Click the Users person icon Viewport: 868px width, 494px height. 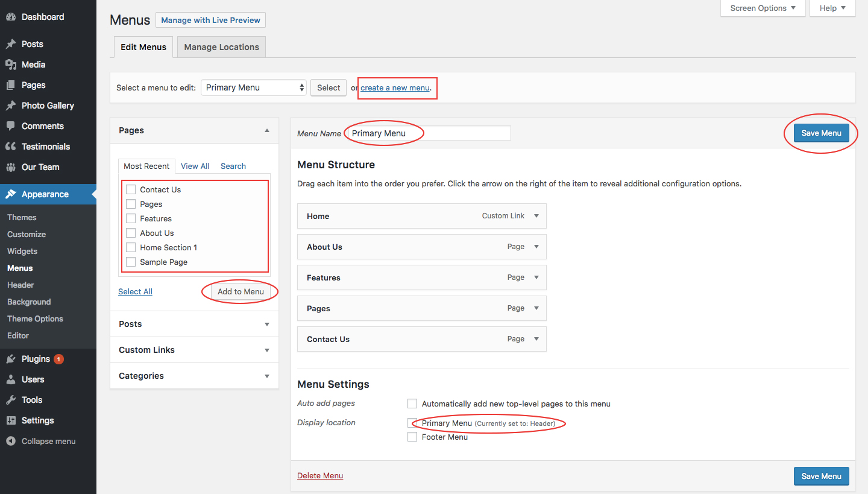(11, 379)
